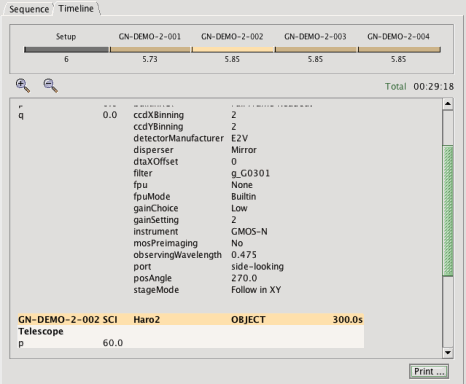Image resolution: width=466 pixels, height=384 pixels.
Task: Click the fpu value None
Action: (242, 185)
